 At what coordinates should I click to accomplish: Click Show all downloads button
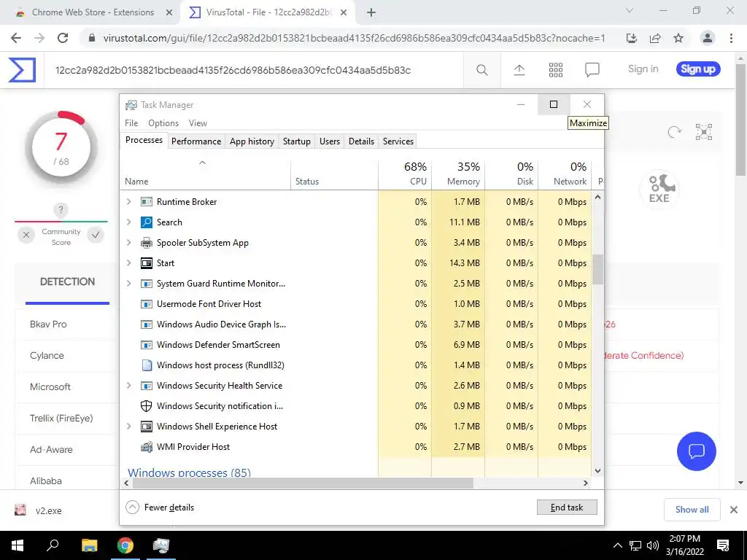(x=692, y=510)
